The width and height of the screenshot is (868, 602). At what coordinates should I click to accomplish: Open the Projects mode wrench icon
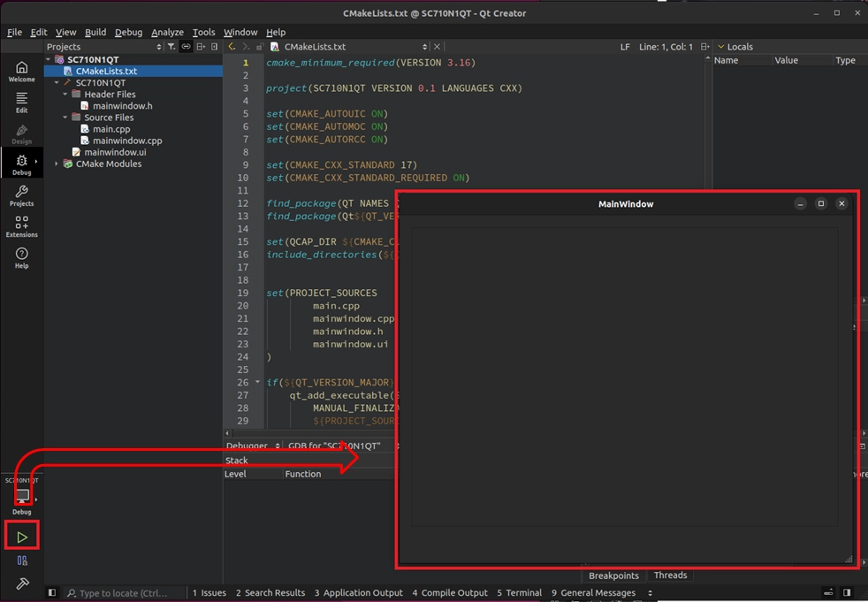pyautogui.click(x=21, y=194)
